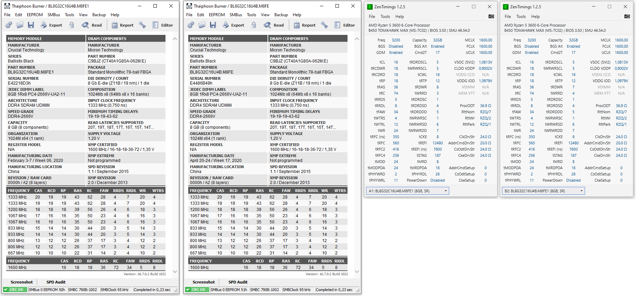Open gear settings icon in EEPROM 51h Thaiphoon window
644x308 pixels.
coord(191,25)
